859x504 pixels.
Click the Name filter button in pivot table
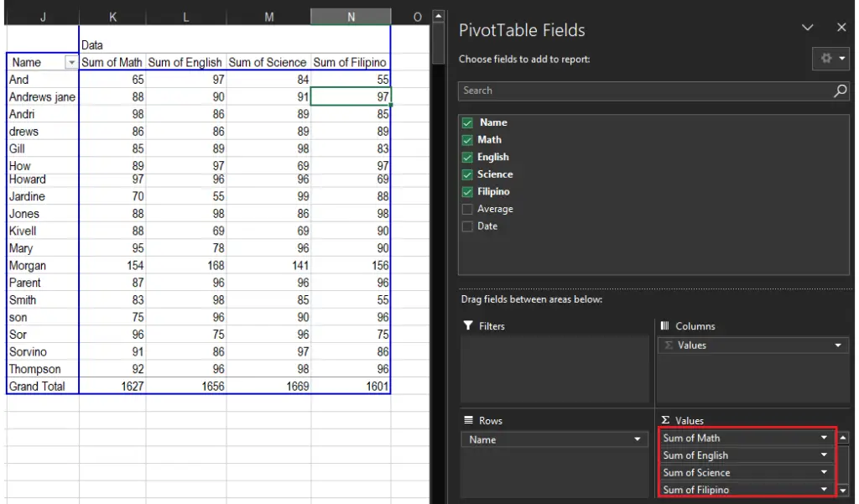click(71, 63)
